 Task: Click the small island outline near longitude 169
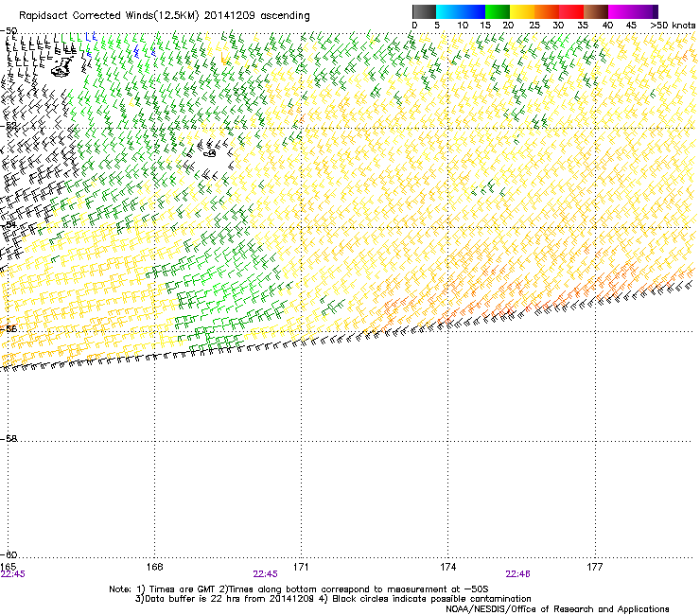[210, 153]
